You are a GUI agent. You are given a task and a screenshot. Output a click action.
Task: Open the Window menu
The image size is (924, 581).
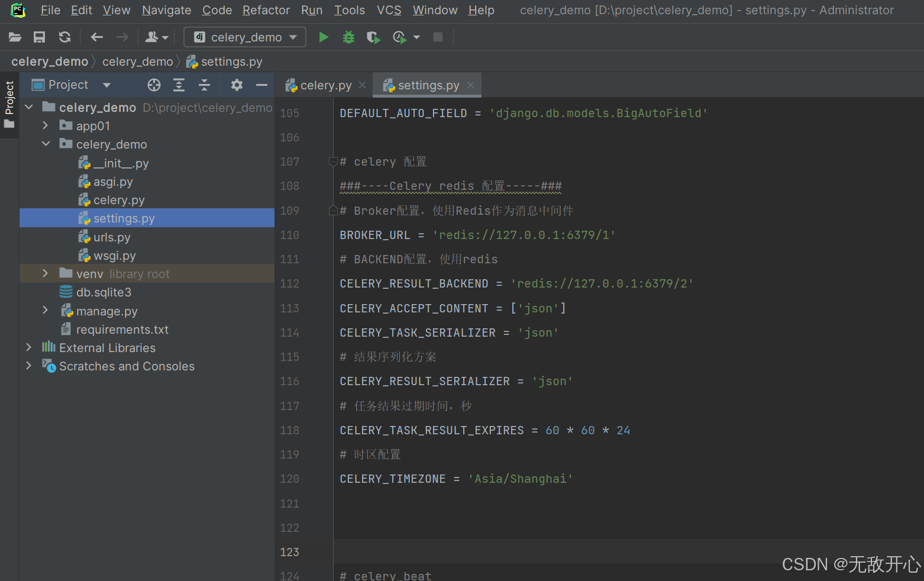(x=435, y=10)
